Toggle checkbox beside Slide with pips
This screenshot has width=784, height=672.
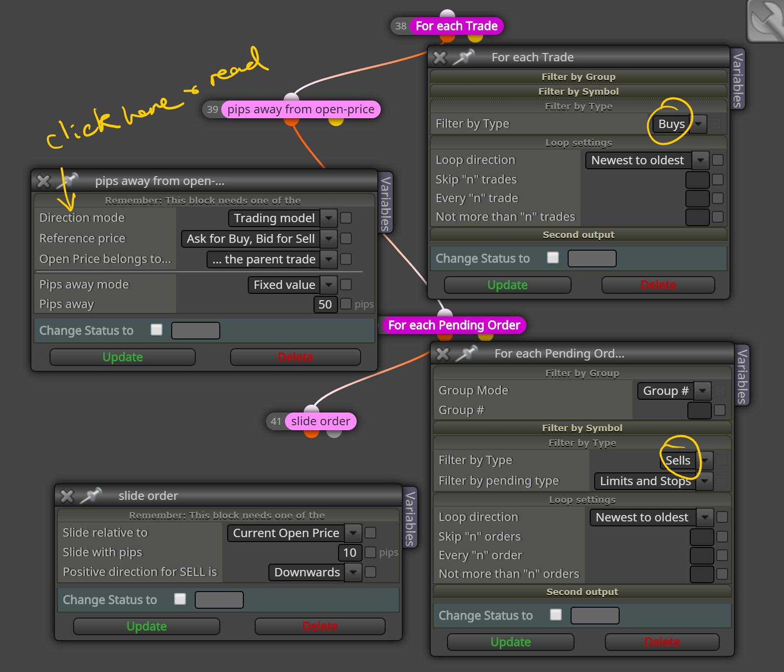pyautogui.click(x=370, y=552)
